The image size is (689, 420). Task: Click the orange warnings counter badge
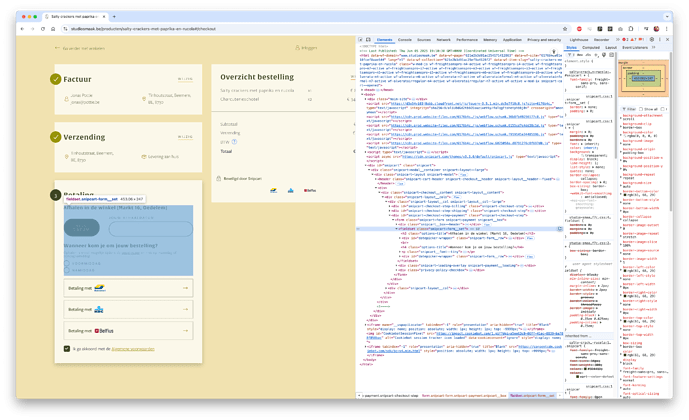634,40
